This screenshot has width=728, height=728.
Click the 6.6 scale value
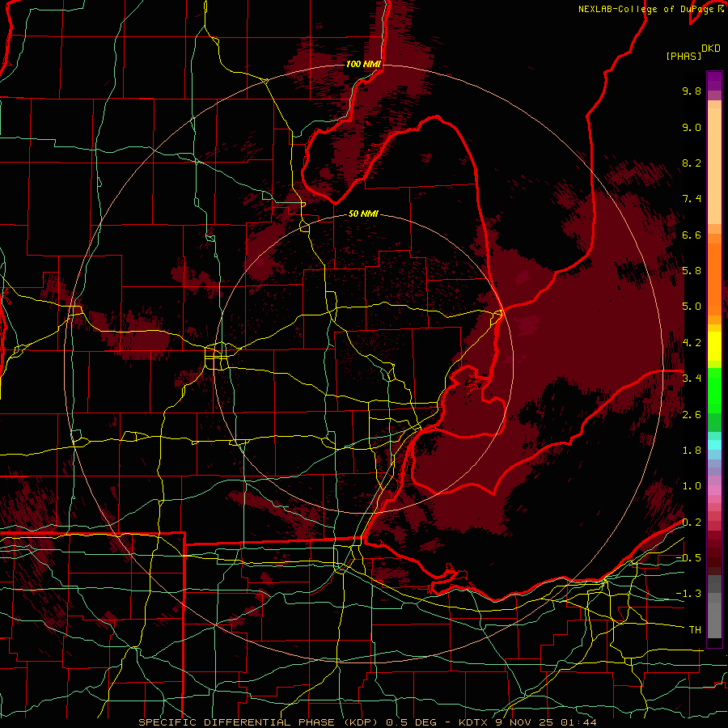click(692, 235)
